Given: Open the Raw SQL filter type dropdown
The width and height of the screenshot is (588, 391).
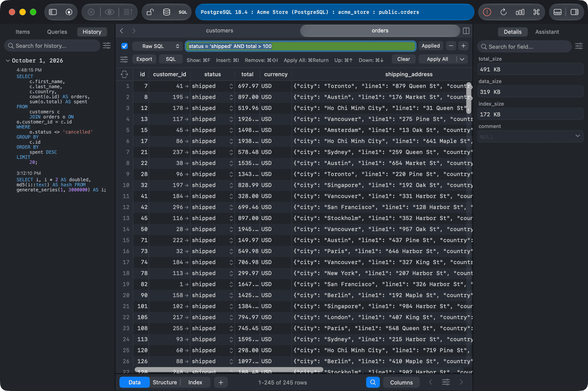Looking at the screenshot, I should tap(158, 46).
